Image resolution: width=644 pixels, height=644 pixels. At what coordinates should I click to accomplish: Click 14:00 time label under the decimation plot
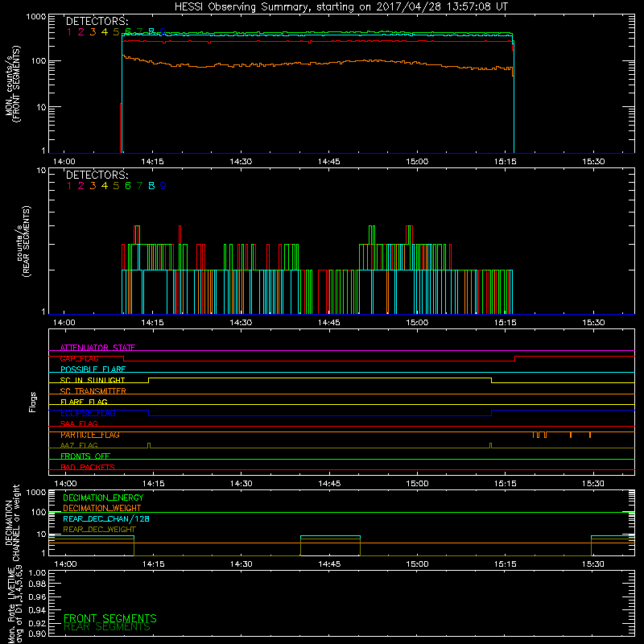pyautogui.click(x=65, y=564)
